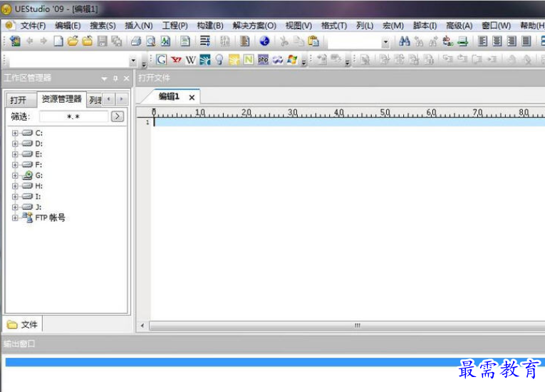The width and height of the screenshot is (545, 392).
Task: Click the Windows flag icon
Action: (292, 60)
